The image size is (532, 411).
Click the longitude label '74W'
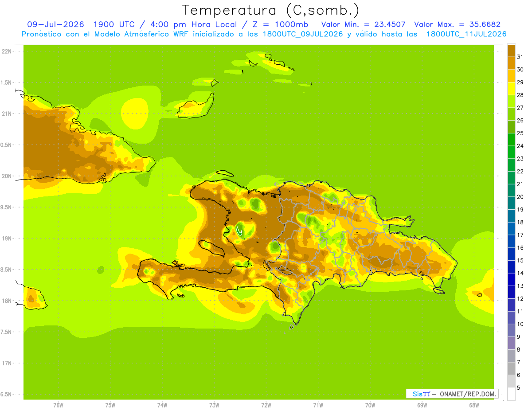[x=162, y=405]
